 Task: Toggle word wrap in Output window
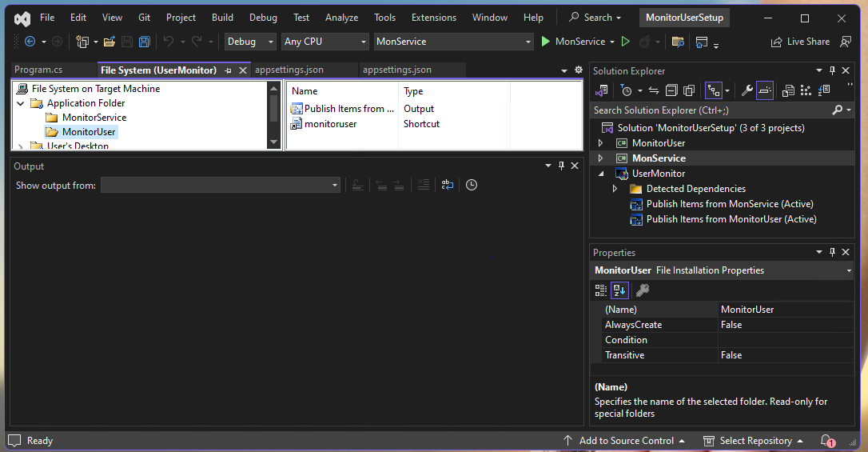(448, 185)
